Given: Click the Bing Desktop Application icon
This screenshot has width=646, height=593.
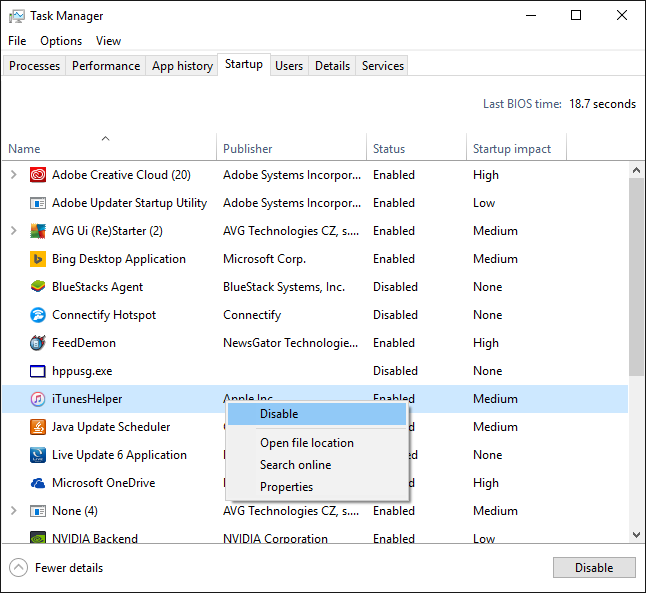Looking at the screenshot, I should point(38,259).
